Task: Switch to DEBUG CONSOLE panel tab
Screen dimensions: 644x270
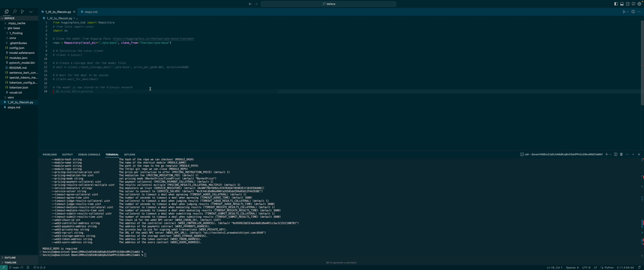Action: click(x=89, y=155)
